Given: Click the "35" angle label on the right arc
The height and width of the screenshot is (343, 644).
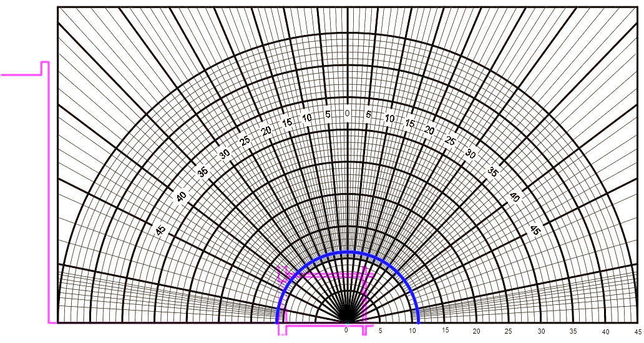Looking at the screenshot, I should click(x=493, y=172).
